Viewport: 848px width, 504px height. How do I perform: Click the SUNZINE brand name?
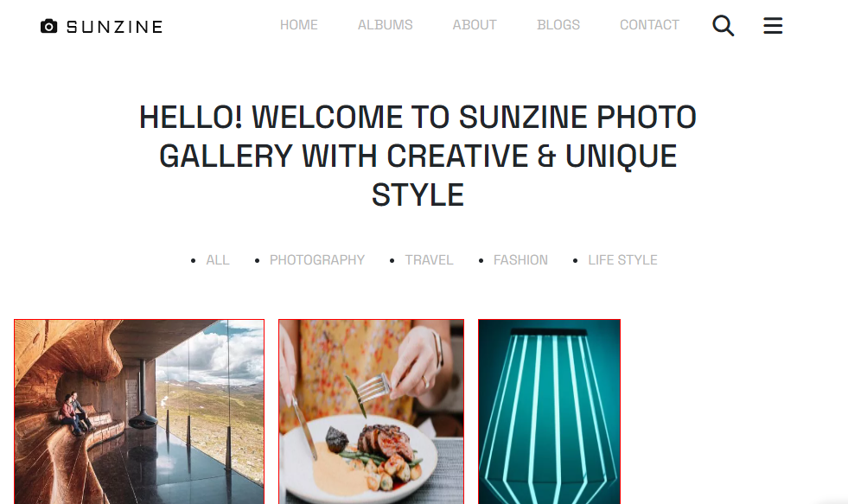[114, 27]
